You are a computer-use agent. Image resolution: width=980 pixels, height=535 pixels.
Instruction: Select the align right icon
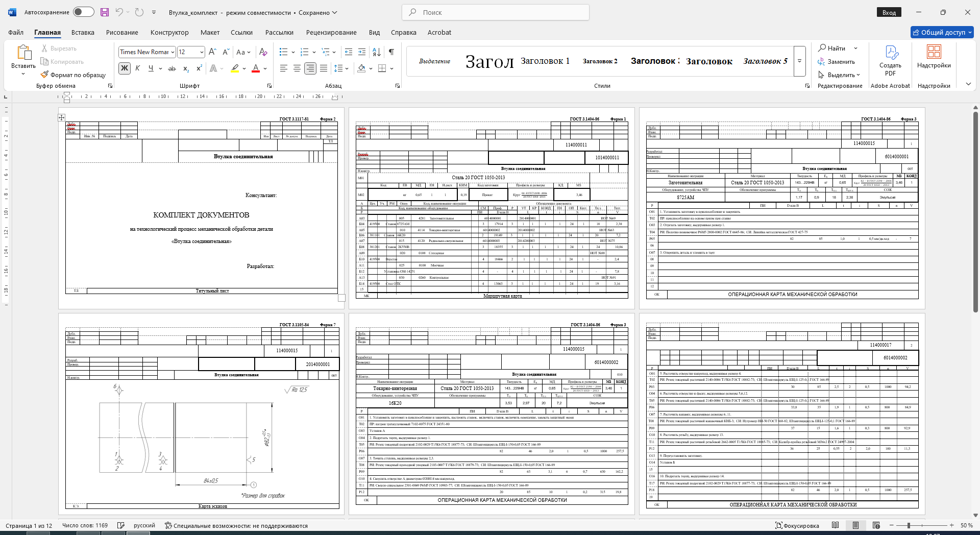(x=310, y=68)
